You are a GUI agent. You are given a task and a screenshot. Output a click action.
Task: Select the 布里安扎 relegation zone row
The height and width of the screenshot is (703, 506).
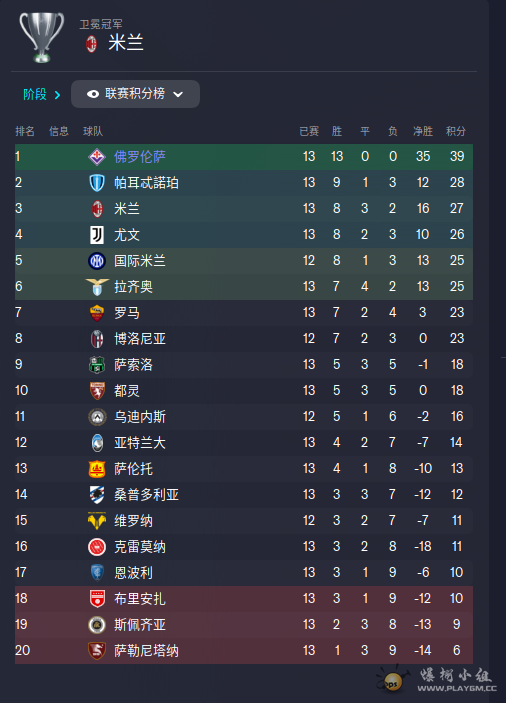click(244, 599)
